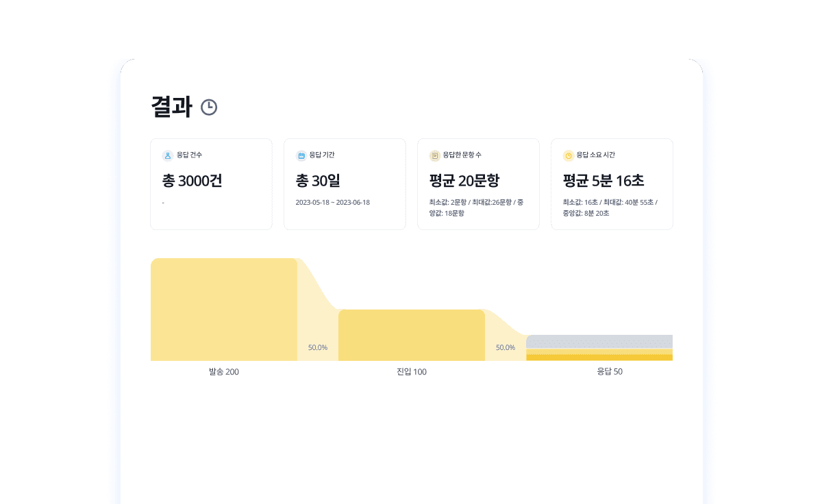Viewport: 822px width, 504px height.
Task: Click the second 50.0% conversion label
Action: pos(505,347)
